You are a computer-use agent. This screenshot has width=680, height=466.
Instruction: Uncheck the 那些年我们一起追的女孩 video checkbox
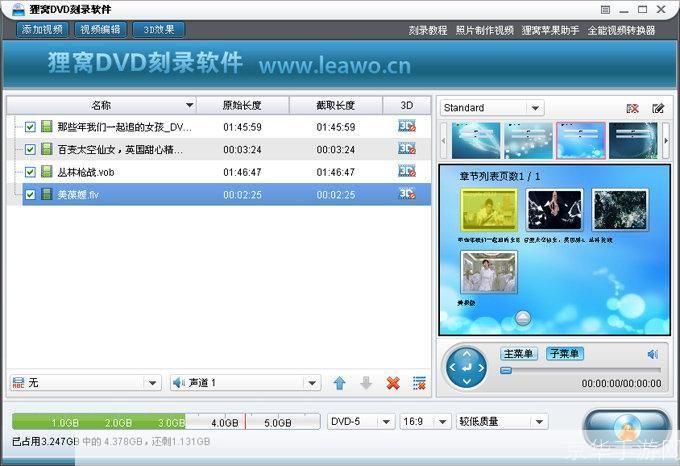tap(30, 127)
